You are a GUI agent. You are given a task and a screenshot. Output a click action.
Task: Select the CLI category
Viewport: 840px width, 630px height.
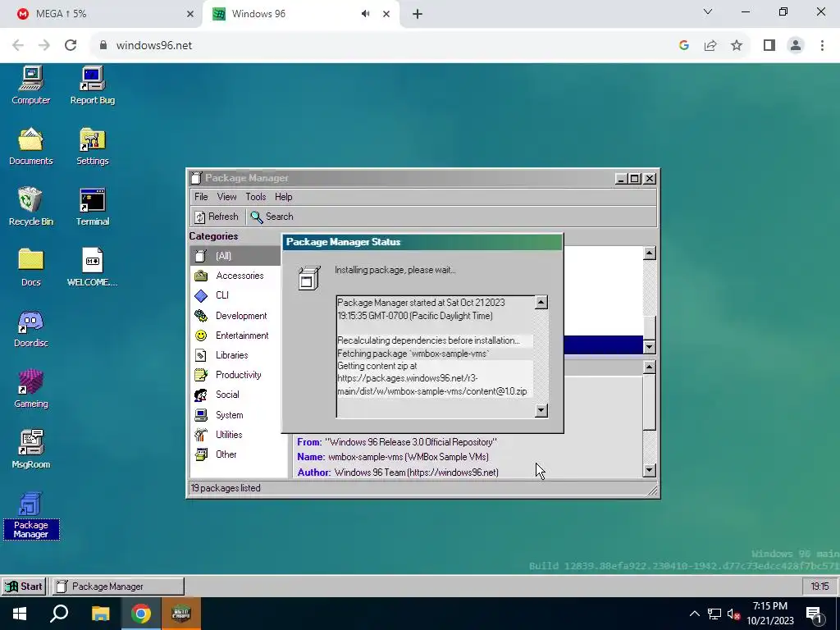pos(235,295)
